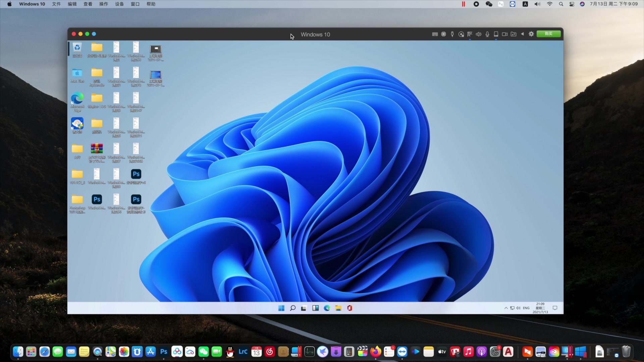The height and width of the screenshot is (362, 644).
Task: Click the USB device icon in Parallels toolbar
Action: coord(452,34)
